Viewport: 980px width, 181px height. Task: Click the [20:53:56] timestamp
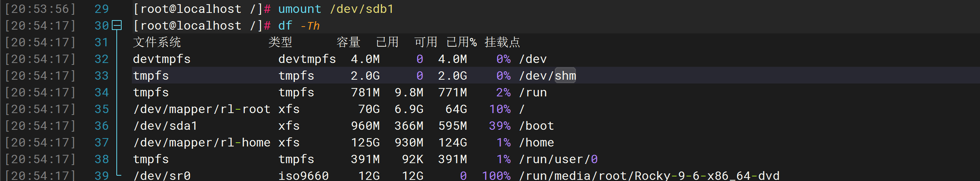[x=40, y=9]
